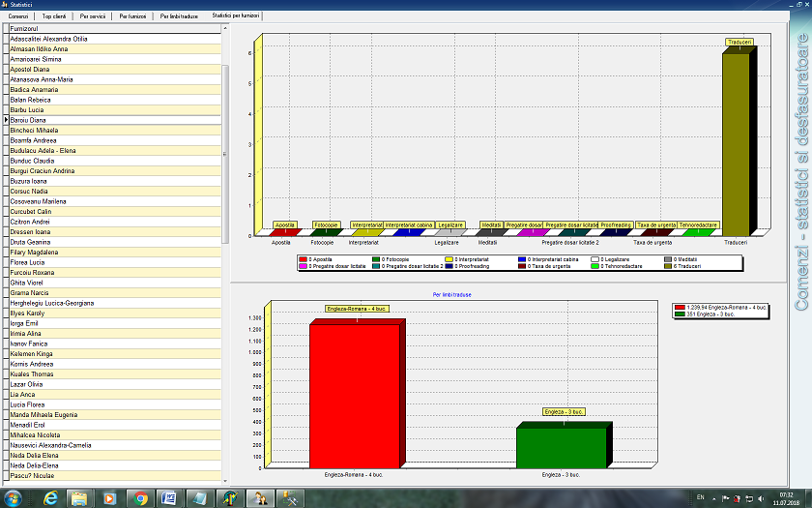Select the Per servicii tab
The width and height of the screenshot is (812, 508).
94,16
